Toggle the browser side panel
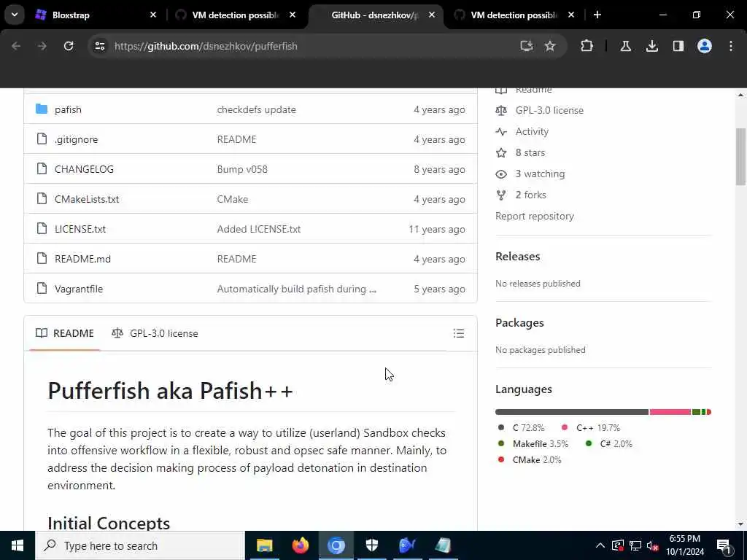The width and height of the screenshot is (747, 560). pos(678,46)
